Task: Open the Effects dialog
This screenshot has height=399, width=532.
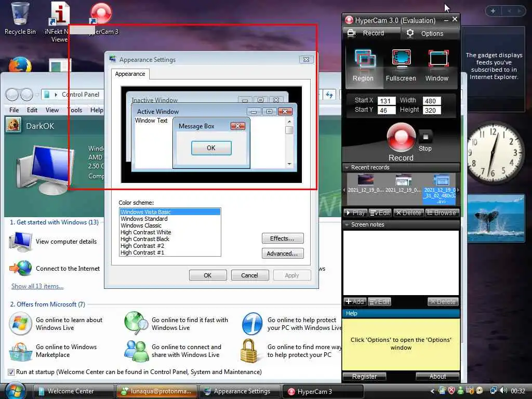Action: [283, 238]
